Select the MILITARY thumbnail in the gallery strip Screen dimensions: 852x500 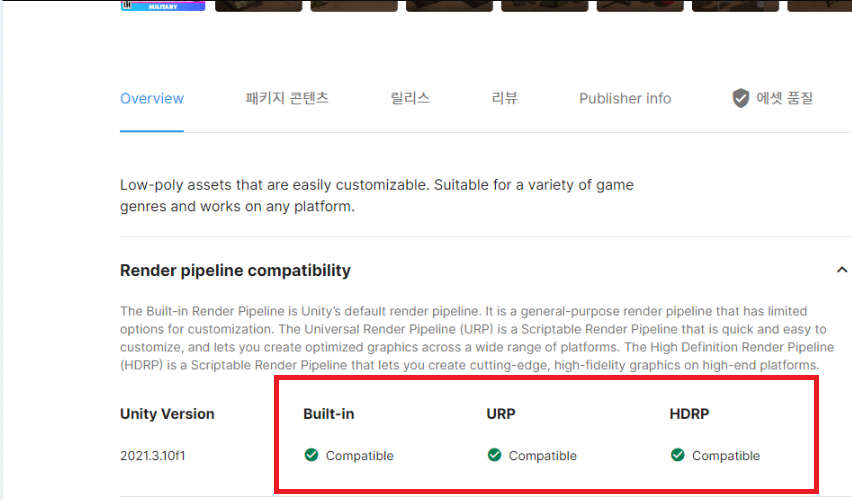(x=163, y=5)
